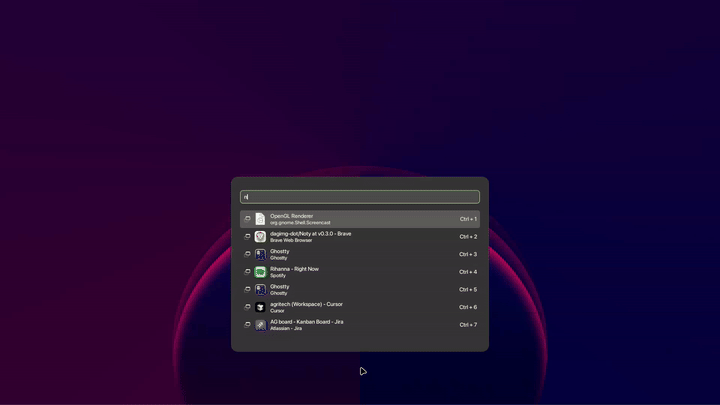
Task: Click small window glyph beside agritech entry
Action: pyautogui.click(x=248, y=307)
